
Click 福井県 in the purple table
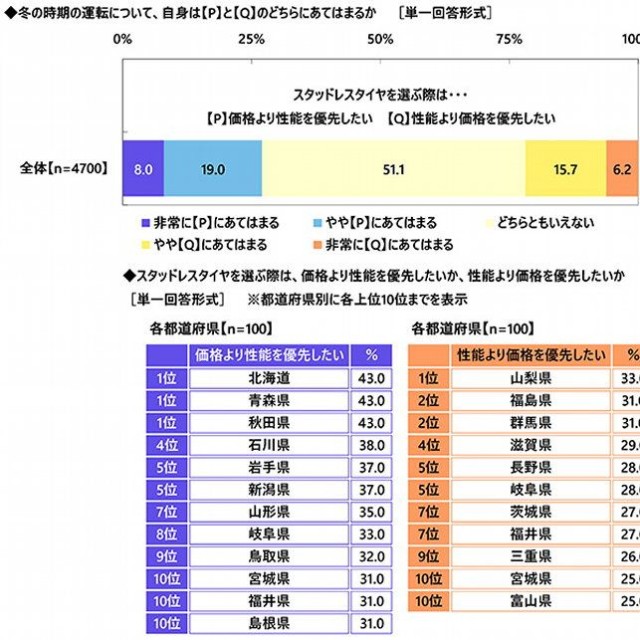pyautogui.click(x=269, y=601)
